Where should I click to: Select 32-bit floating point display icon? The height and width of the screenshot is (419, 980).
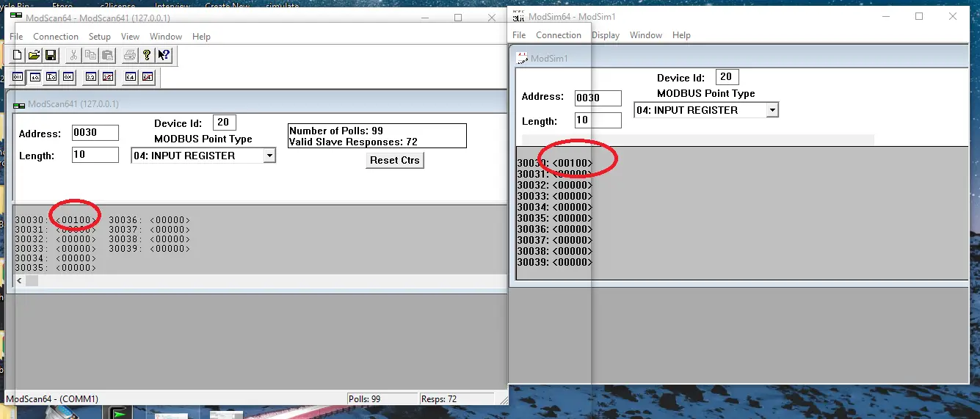pos(91,76)
